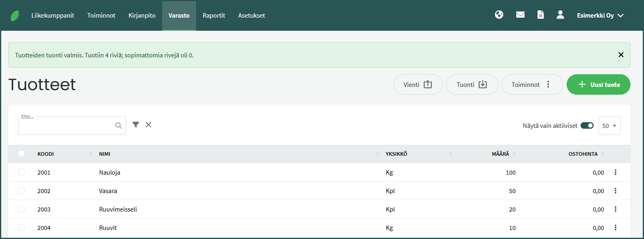Open row actions for product Nauloja
The width and height of the screenshot is (644, 239).
tap(615, 173)
